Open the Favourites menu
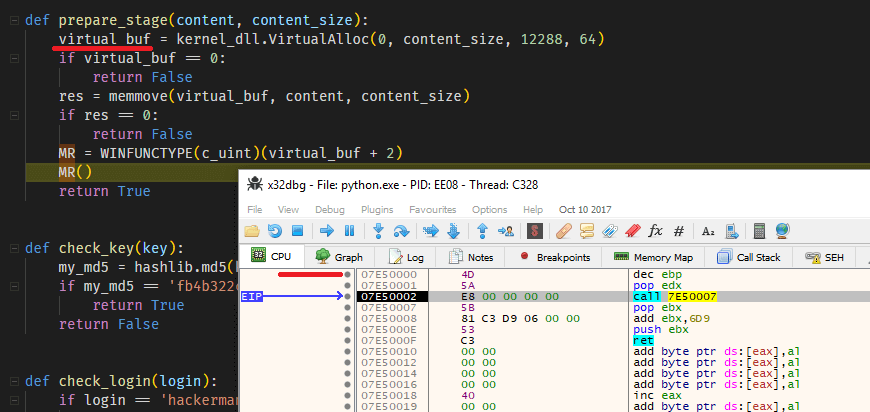The image size is (870, 412). coord(432,210)
